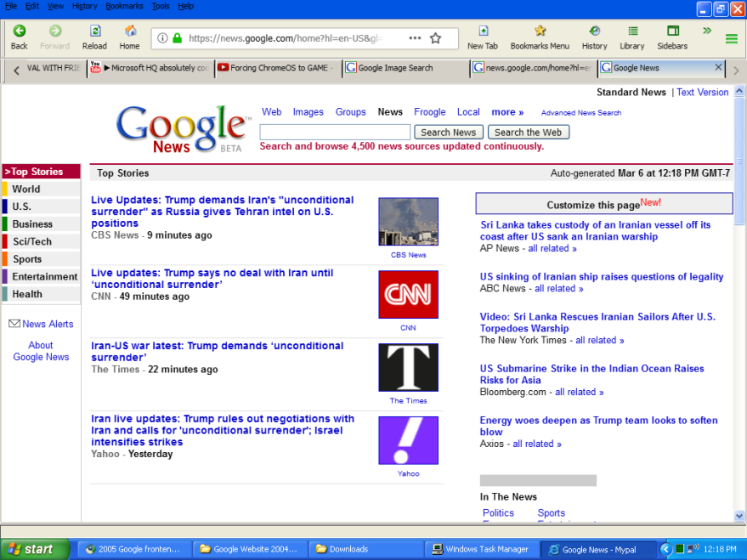View site information icon in address bar
Image resolution: width=747 pixels, height=560 pixels.
[x=162, y=38]
